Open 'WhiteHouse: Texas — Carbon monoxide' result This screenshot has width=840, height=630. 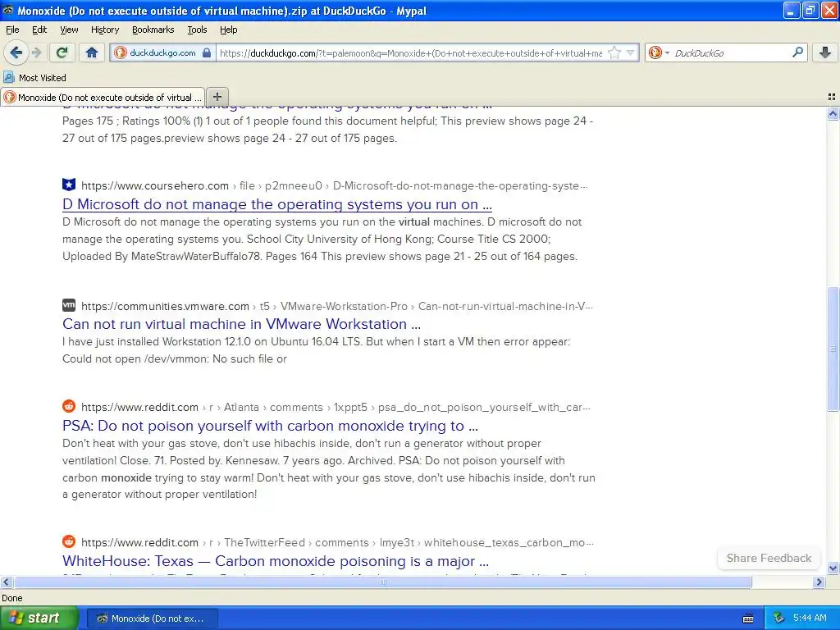pyautogui.click(x=276, y=561)
